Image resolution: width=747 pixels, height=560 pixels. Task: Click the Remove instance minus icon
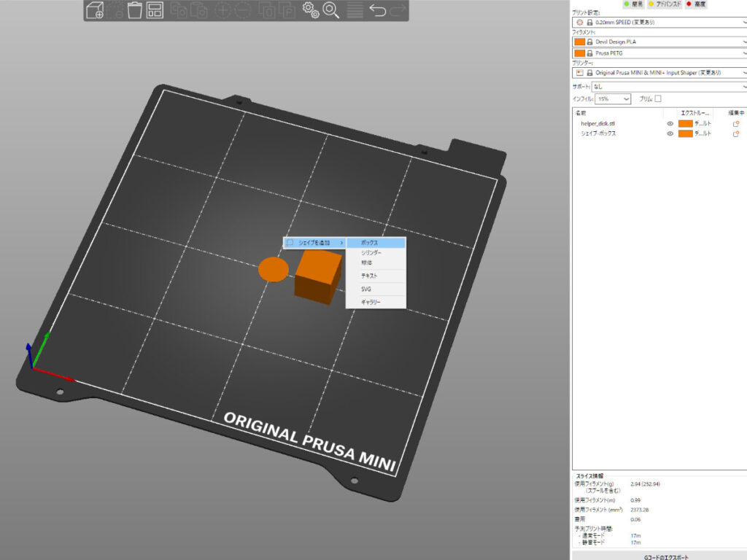[242, 10]
